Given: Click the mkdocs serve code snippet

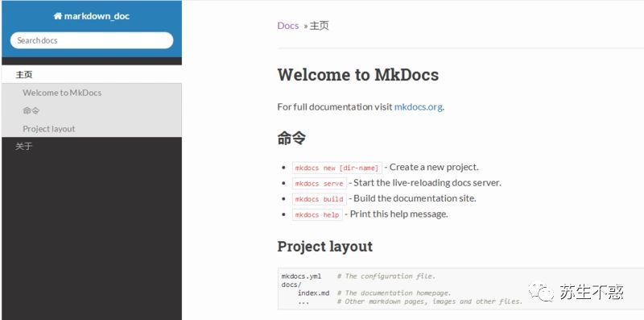Looking at the screenshot, I should [319, 184].
